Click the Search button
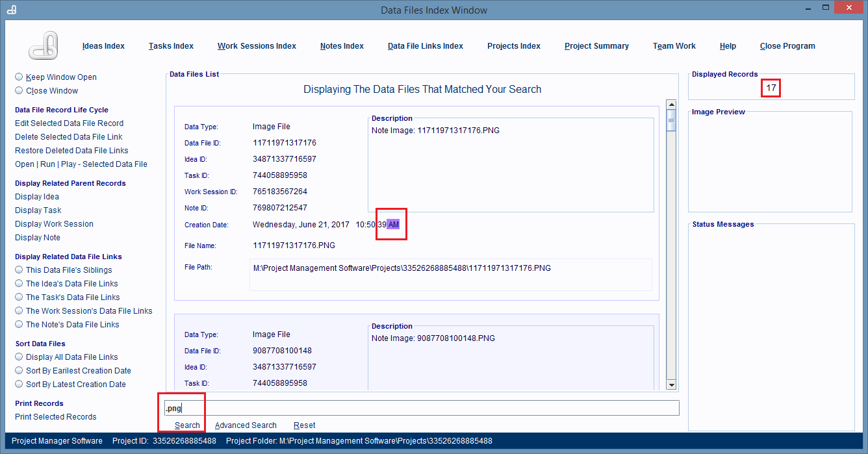The image size is (868, 454). (187, 425)
